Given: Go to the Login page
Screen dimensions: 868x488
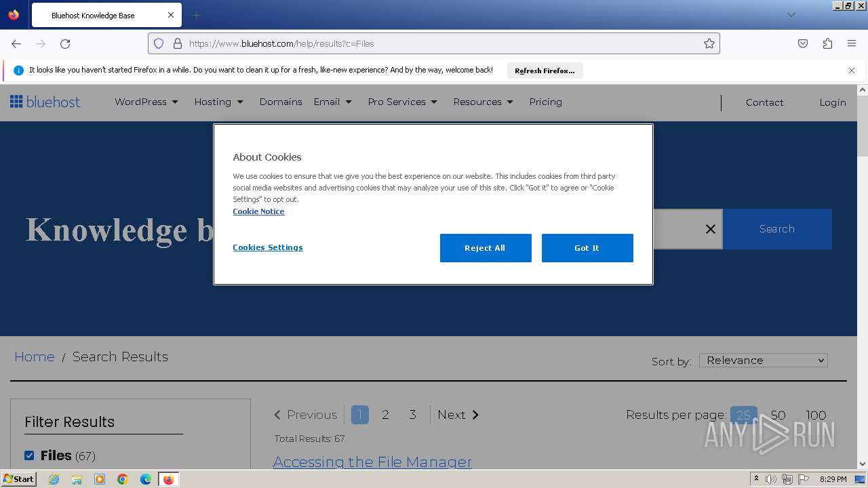Looking at the screenshot, I should pos(833,102).
